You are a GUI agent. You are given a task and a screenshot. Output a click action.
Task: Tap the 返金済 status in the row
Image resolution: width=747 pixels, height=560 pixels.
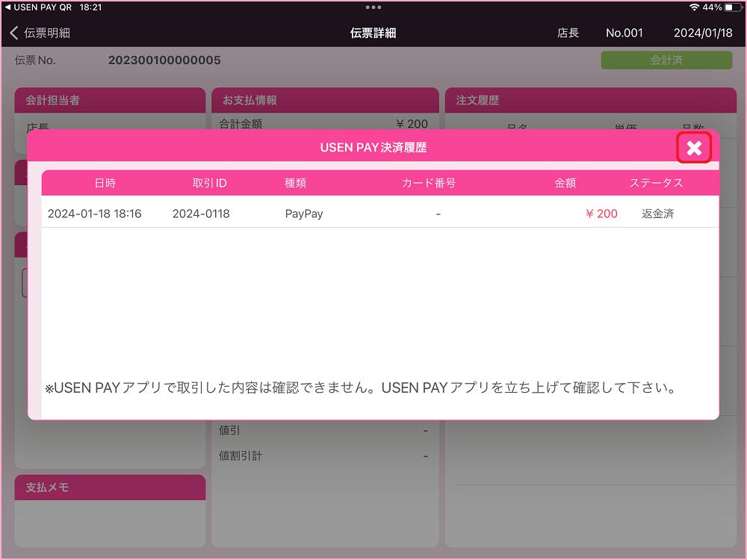click(657, 214)
